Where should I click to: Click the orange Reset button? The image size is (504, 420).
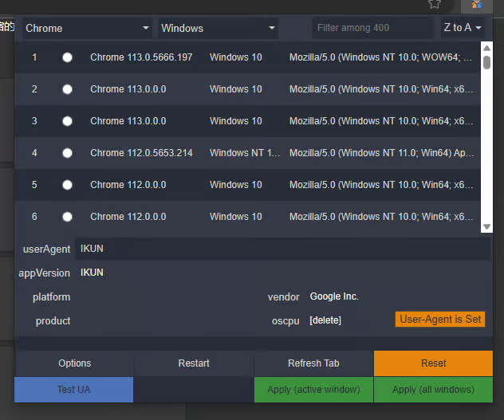tap(433, 363)
